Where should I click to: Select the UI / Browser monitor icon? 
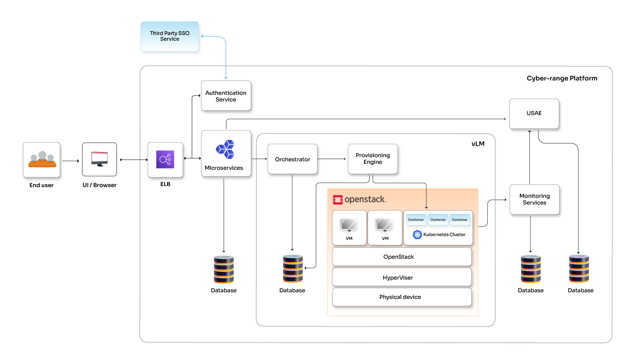(99, 159)
